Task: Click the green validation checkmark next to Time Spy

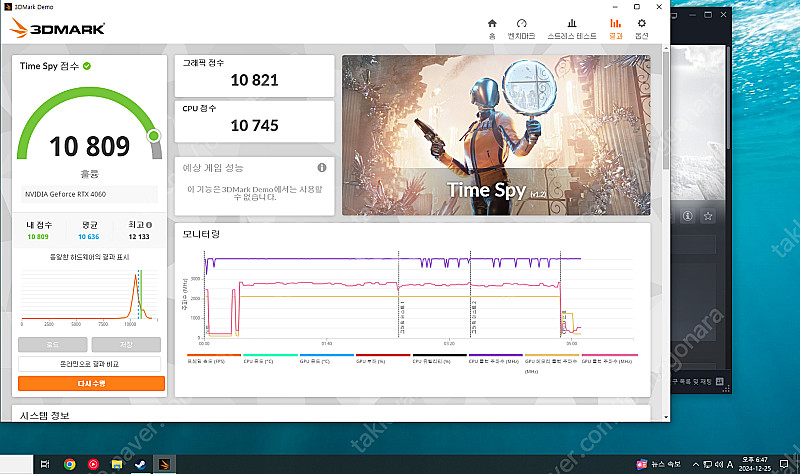Action: (x=87, y=66)
